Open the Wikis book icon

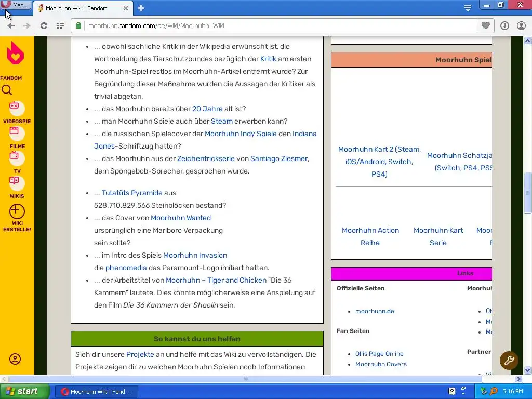[x=17, y=183]
